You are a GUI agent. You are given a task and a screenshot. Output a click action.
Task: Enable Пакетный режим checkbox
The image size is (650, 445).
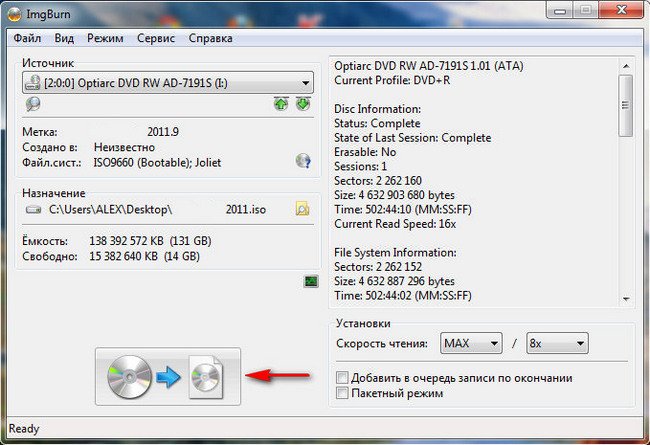pyautogui.click(x=342, y=393)
